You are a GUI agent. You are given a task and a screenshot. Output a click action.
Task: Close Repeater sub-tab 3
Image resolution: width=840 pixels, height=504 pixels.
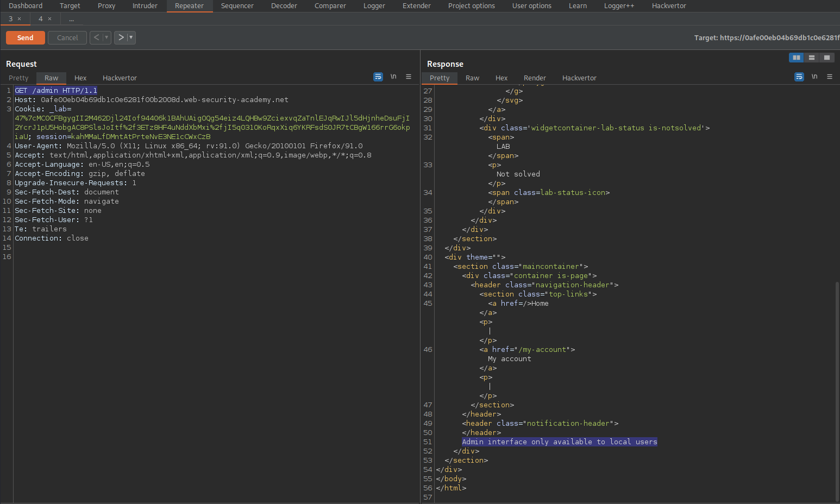(20, 19)
